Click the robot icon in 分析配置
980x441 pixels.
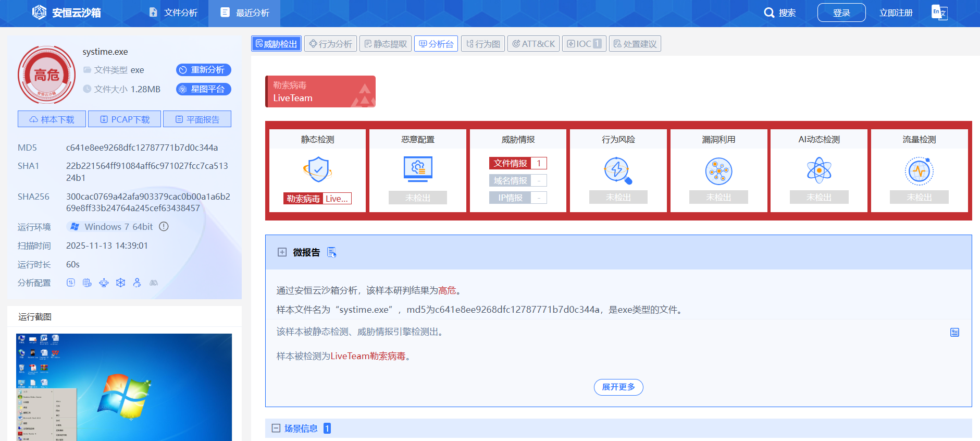click(x=104, y=283)
